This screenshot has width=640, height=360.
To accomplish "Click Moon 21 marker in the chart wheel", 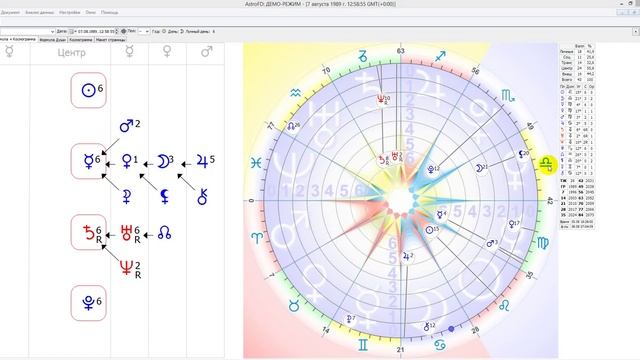I will (x=482, y=168).
